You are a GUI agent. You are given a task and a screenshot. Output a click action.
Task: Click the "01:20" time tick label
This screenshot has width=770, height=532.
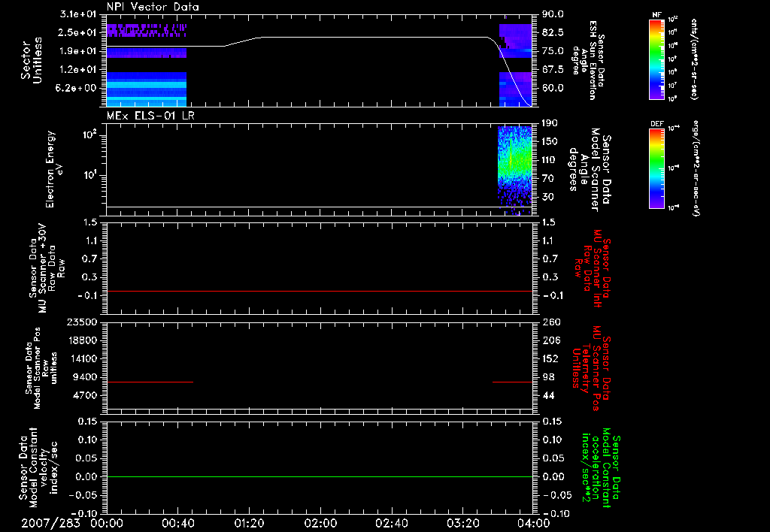click(249, 523)
